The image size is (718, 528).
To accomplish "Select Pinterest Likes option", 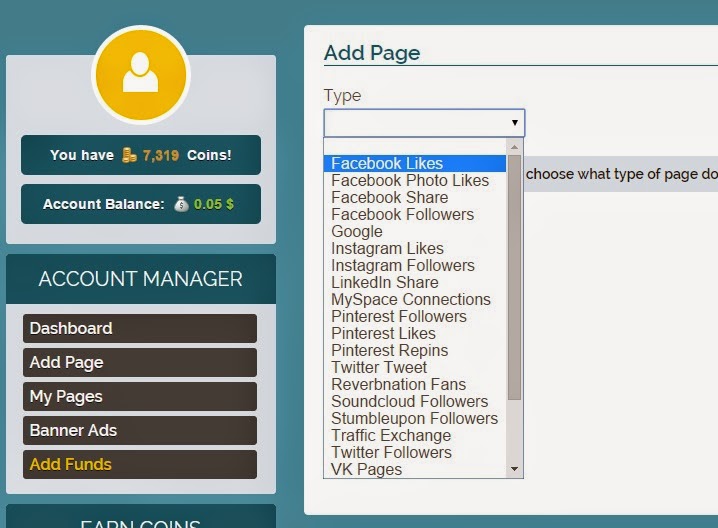I will pyautogui.click(x=414, y=333).
